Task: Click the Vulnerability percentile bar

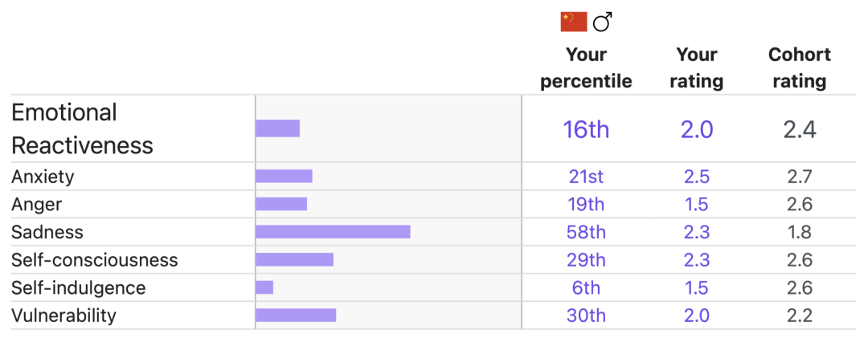Action: (296, 315)
